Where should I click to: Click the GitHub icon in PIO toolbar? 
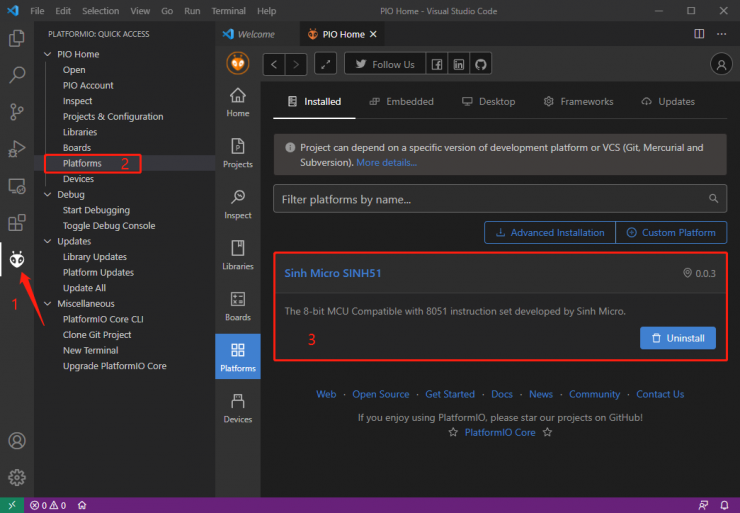480,64
